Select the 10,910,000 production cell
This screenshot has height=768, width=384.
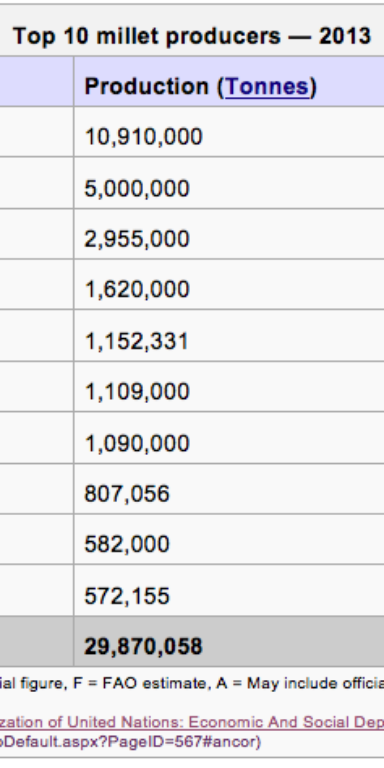tap(229, 132)
